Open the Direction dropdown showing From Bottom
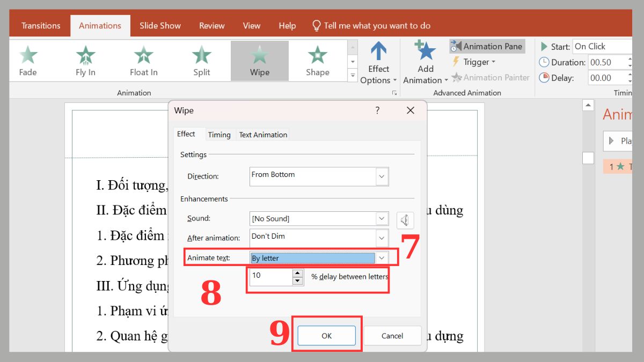 coord(381,176)
